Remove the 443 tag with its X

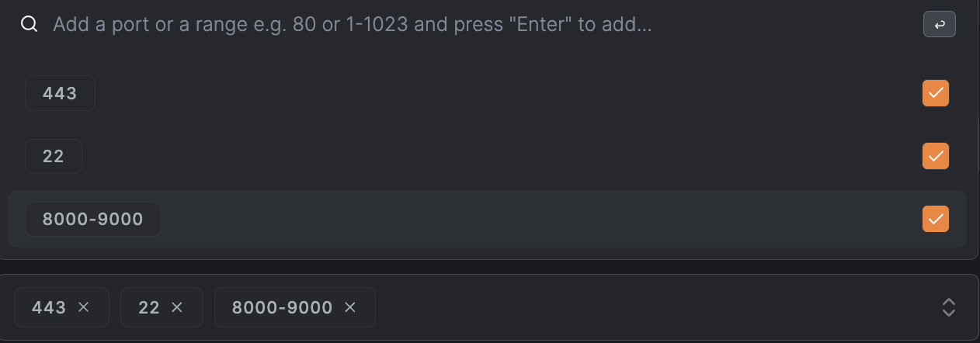(x=84, y=307)
